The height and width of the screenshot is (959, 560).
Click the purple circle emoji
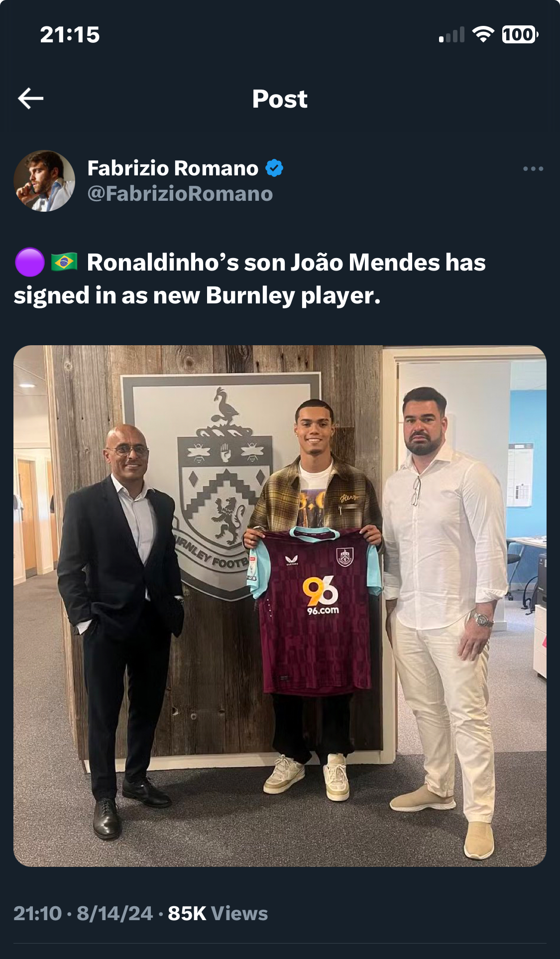[30, 262]
